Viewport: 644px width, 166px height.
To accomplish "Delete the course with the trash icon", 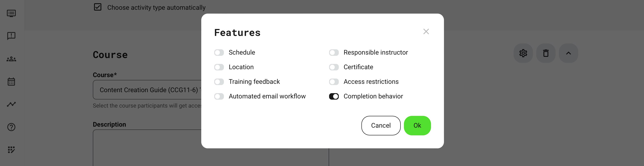I will coord(546,53).
